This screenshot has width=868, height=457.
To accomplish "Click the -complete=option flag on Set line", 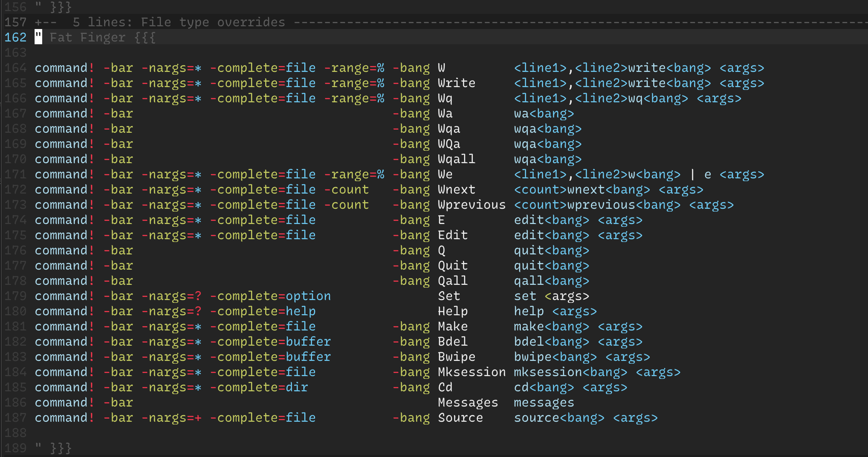I will coord(270,296).
